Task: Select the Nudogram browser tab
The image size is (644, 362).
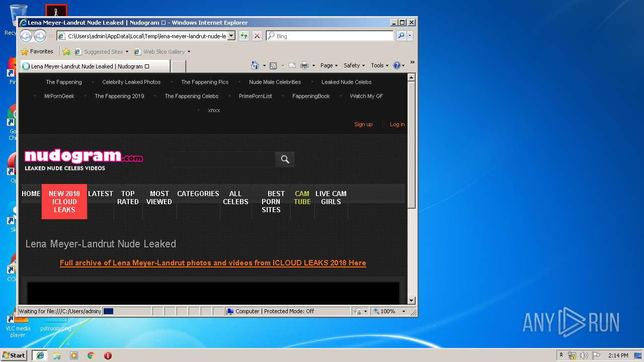Action: coord(95,66)
